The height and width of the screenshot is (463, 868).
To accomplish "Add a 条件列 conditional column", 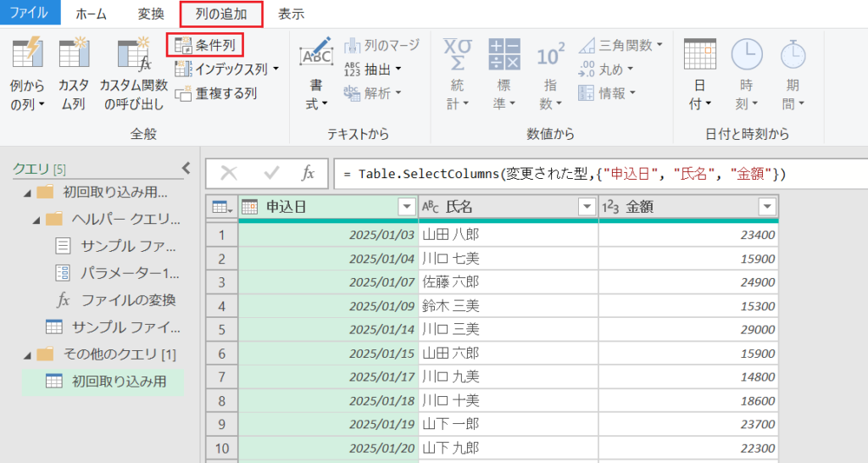I will 205,45.
